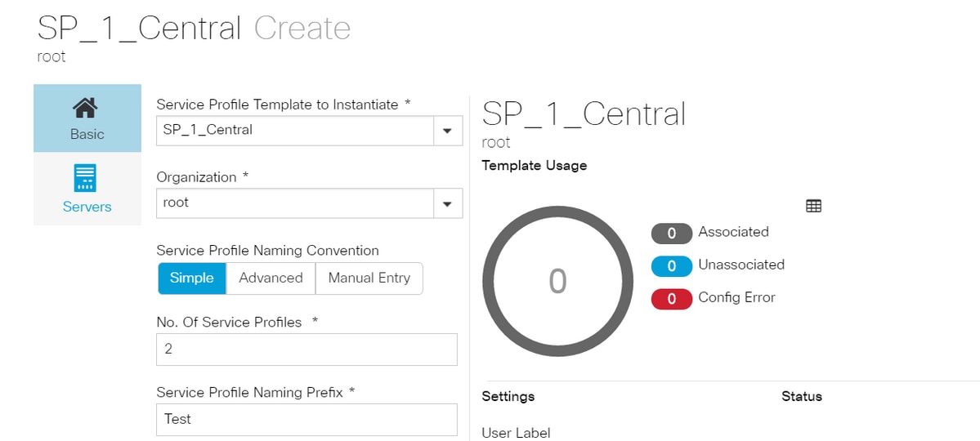Select Manual Entry naming convention
980x441 pixels.
(x=369, y=278)
